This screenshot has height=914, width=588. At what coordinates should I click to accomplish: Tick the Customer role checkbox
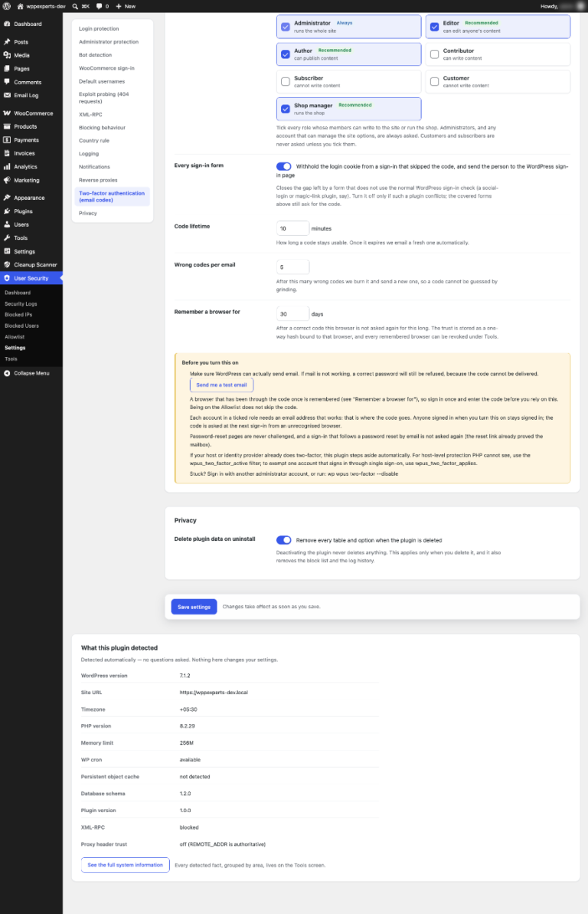(434, 82)
